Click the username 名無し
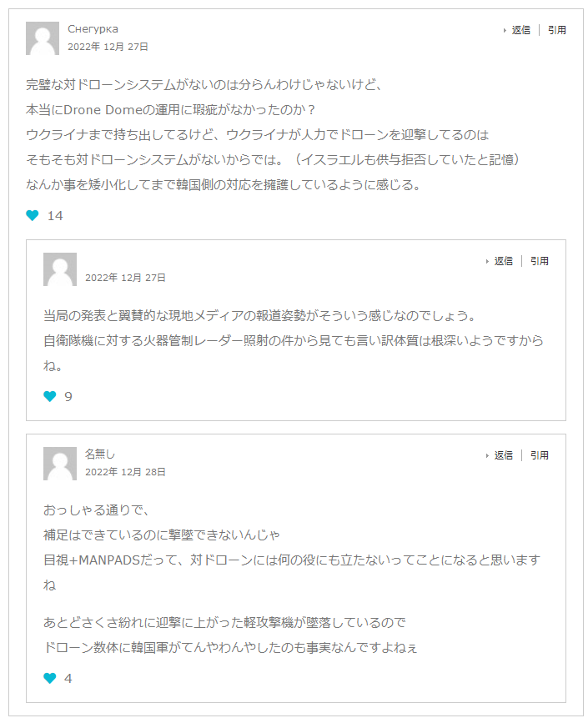The width and height of the screenshot is (588, 718). click(100, 454)
